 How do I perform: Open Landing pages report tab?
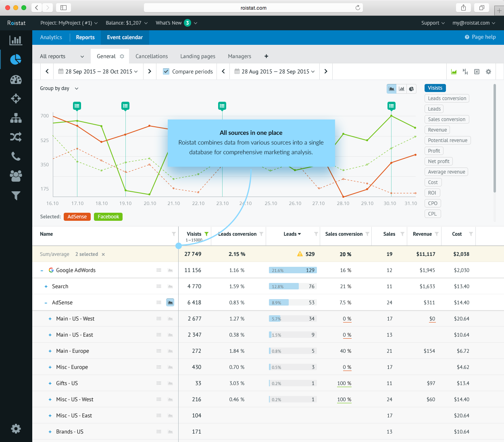click(198, 57)
